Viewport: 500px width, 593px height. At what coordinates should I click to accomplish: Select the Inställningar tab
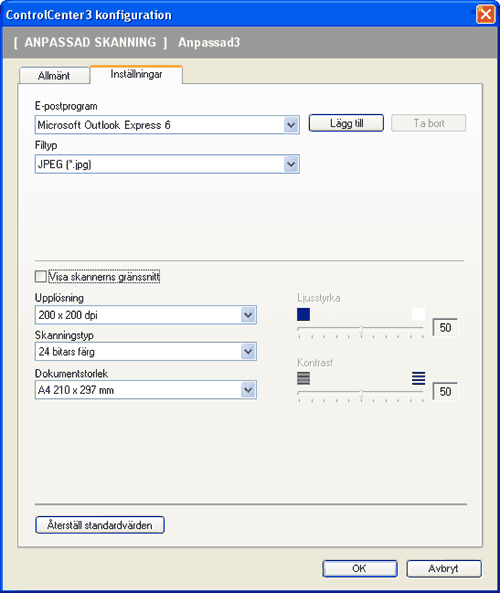coord(136,74)
